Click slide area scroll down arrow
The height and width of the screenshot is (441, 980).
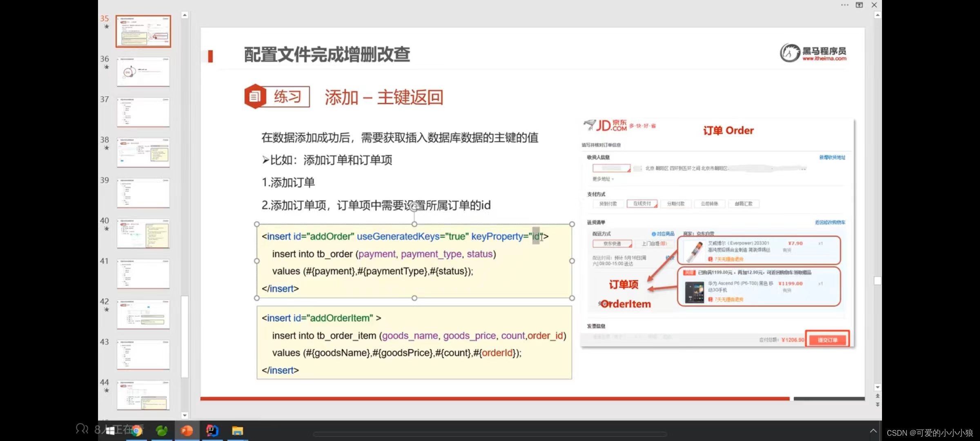tap(878, 387)
